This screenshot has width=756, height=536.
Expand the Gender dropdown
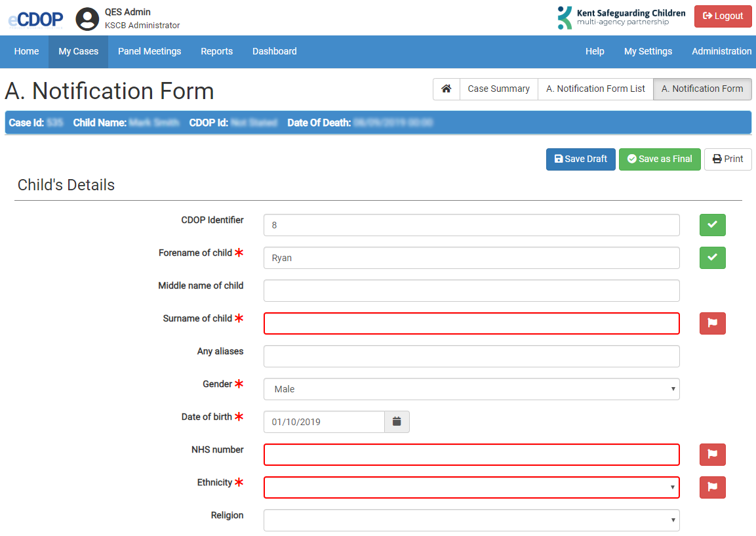pos(471,389)
